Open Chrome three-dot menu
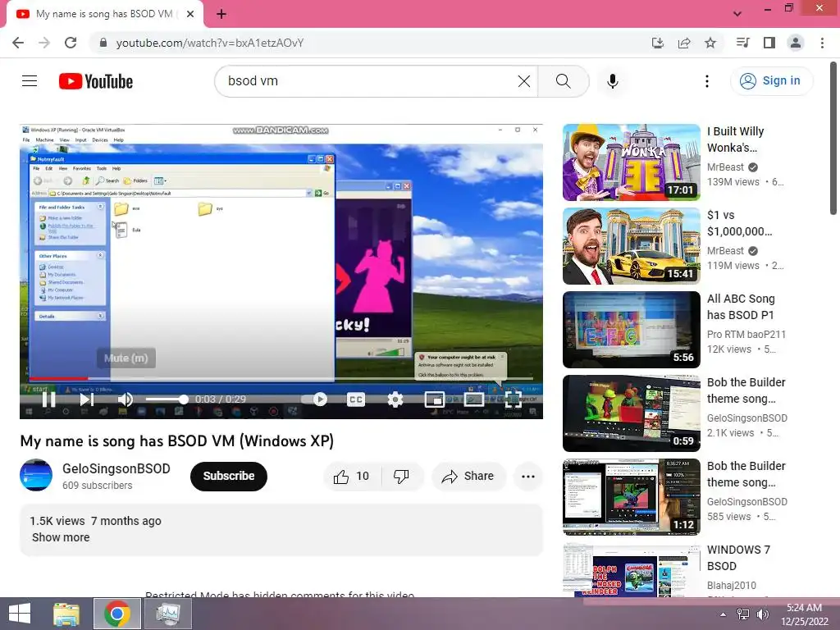This screenshot has height=630, width=840. [822, 43]
